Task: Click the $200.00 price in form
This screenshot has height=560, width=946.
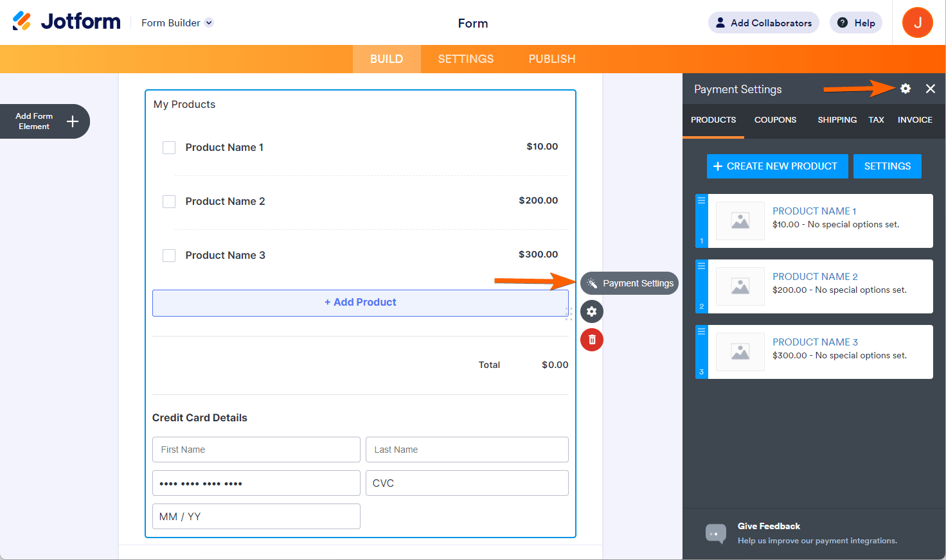Action: coord(539,200)
